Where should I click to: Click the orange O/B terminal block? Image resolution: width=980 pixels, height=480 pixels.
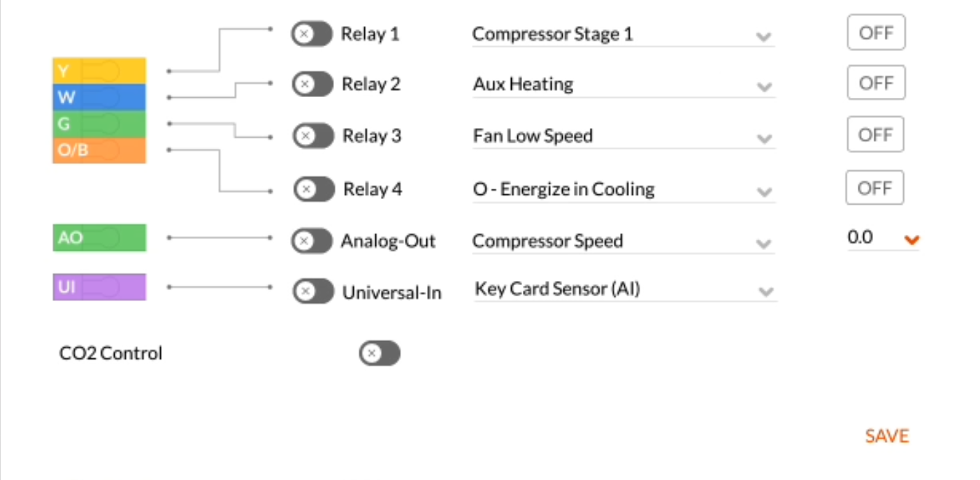pyautogui.click(x=99, y=150)
